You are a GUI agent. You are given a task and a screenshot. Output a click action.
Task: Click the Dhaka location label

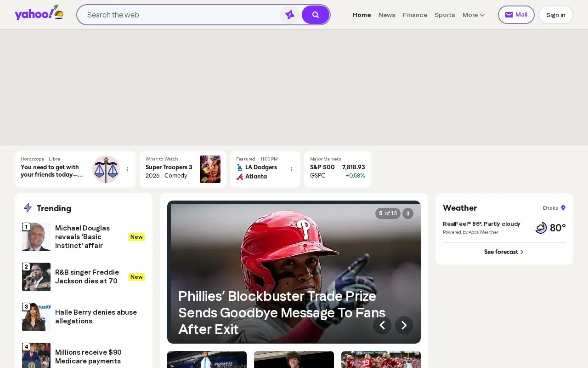(550, 208)
